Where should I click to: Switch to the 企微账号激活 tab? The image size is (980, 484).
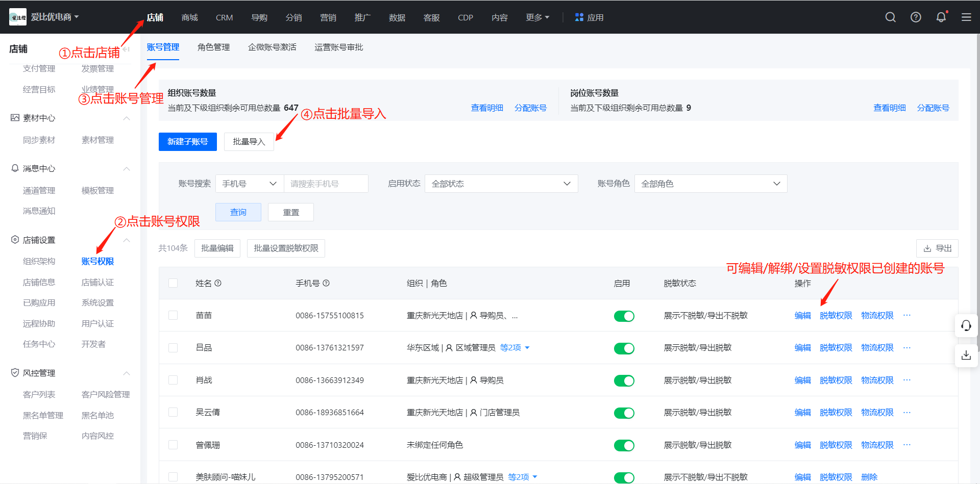point(272,47)
